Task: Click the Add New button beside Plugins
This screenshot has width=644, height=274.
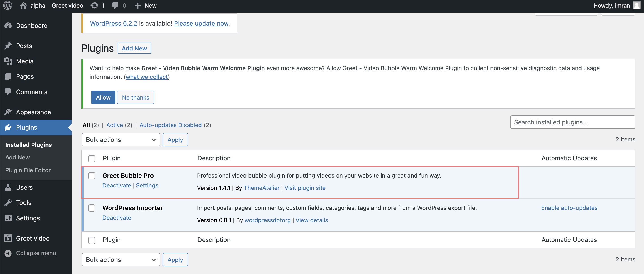Action: point(134,48)
